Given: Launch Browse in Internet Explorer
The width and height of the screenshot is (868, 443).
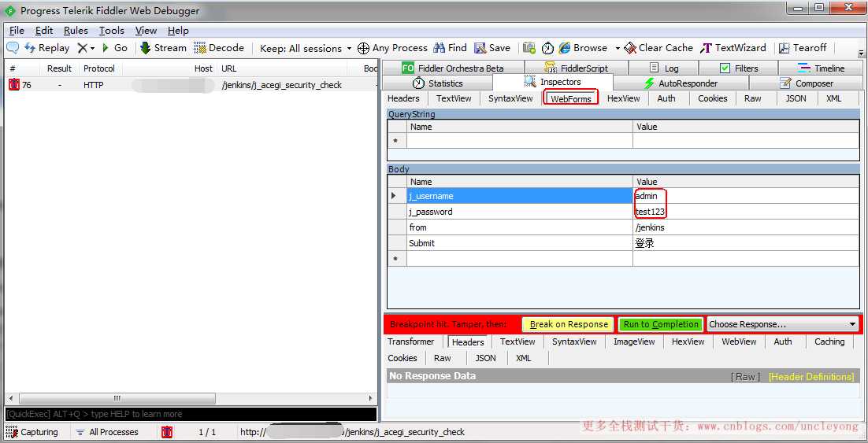Looking at the screenshot, I should 583,48.
